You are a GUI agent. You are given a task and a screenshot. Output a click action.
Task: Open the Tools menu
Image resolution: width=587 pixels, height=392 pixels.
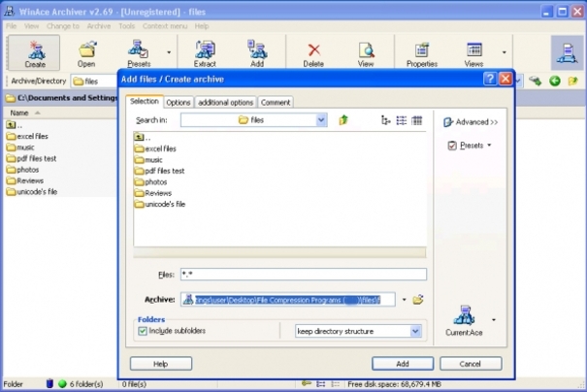pos(126,26)
